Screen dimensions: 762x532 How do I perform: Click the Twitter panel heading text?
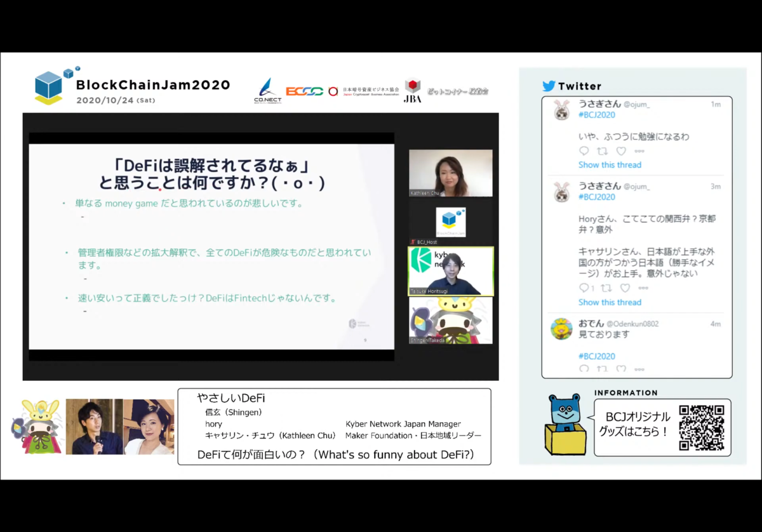point(580,86)
